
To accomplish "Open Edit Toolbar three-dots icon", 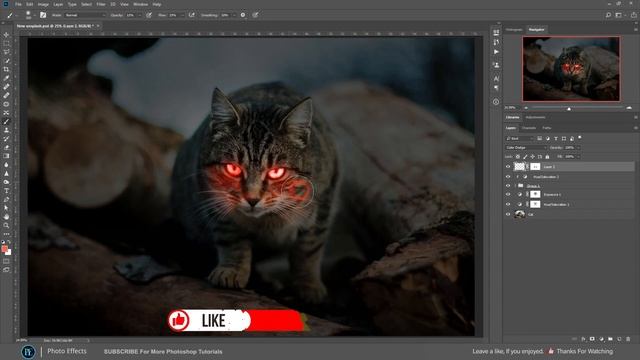I will click(x=6, y=234).
